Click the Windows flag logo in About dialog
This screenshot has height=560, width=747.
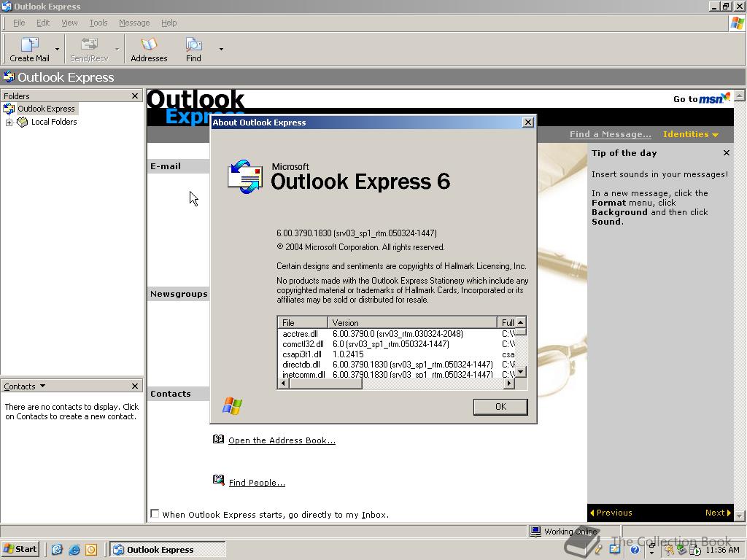tap(232, 405)
